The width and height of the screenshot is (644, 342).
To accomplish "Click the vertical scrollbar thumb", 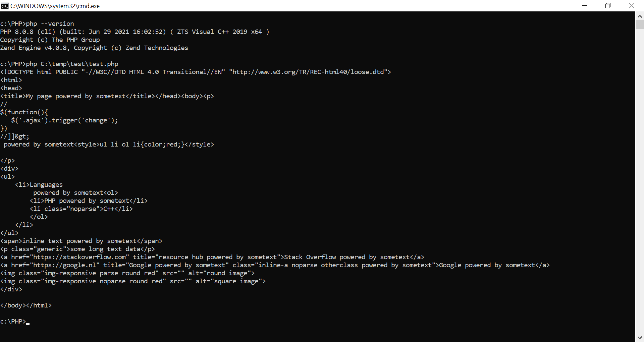I will [x=640, y=24].
